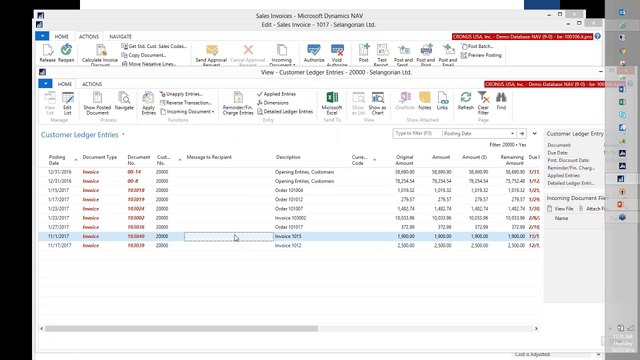Open HOME tab in Customer Ledger Entries window
This screenshot has width=640, height=360.
(x=64, y=84)
